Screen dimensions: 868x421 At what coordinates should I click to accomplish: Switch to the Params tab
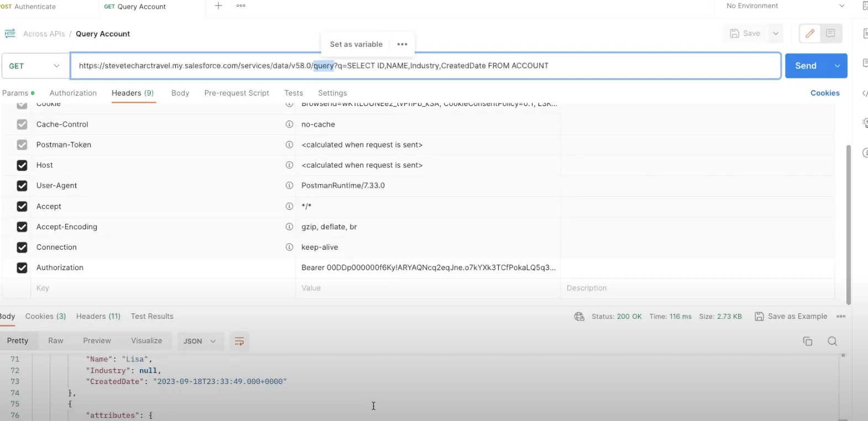tap(18, 93)
